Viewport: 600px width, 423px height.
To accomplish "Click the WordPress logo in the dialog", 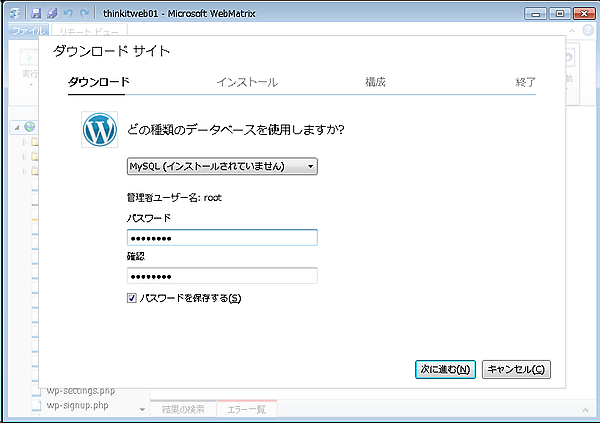I will [x=99, y=129].
